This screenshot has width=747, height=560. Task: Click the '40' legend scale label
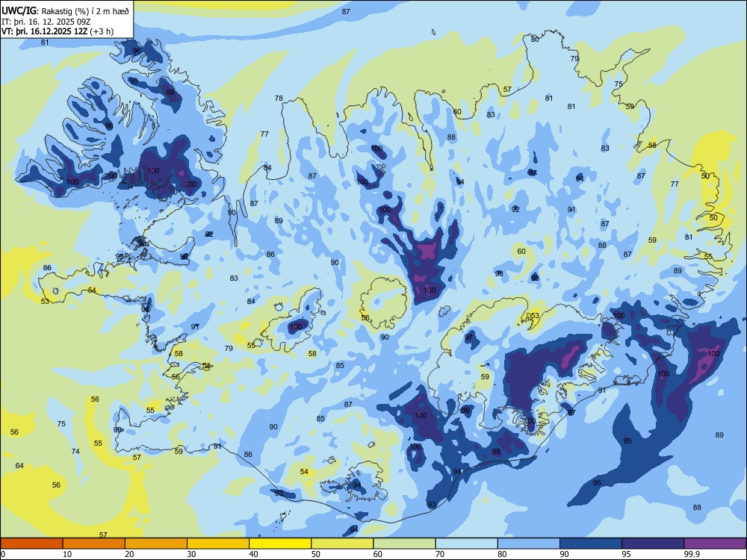[253, 554]
